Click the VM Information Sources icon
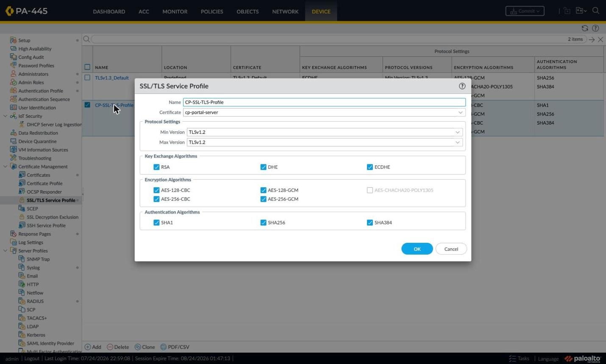 (13, 150)
